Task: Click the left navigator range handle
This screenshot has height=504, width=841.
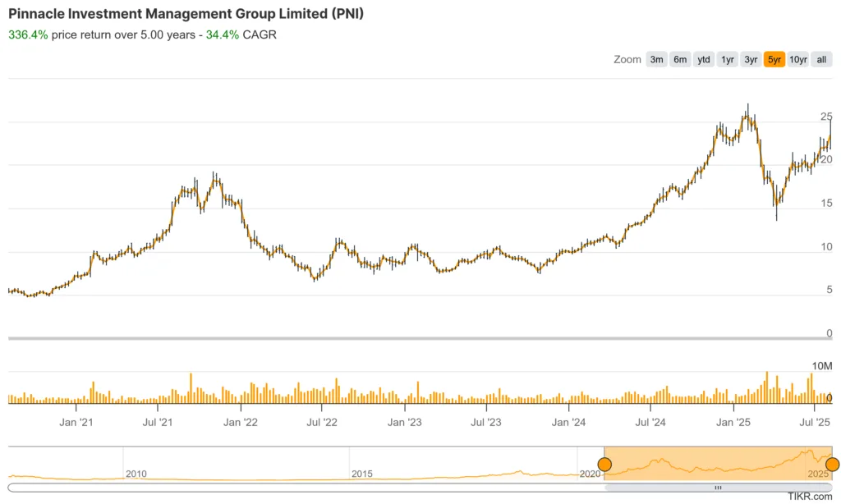Action: (604, 465)
